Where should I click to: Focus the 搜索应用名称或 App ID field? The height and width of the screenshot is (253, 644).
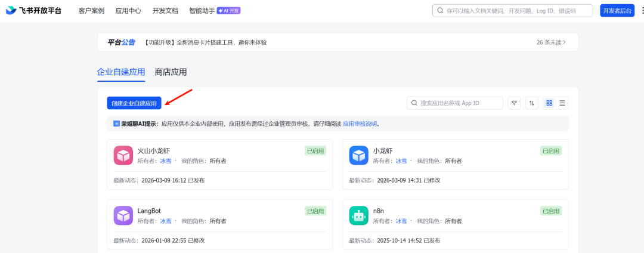point(454,103)
